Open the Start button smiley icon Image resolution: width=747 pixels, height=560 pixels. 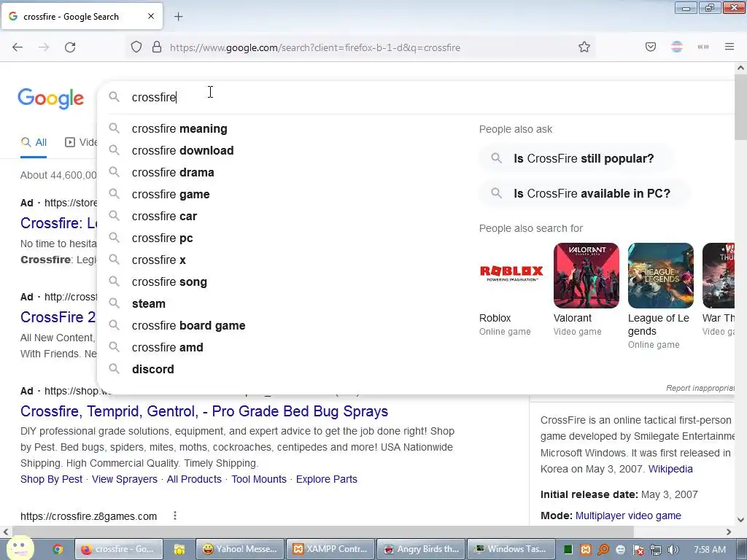click(x=20, y=548)
